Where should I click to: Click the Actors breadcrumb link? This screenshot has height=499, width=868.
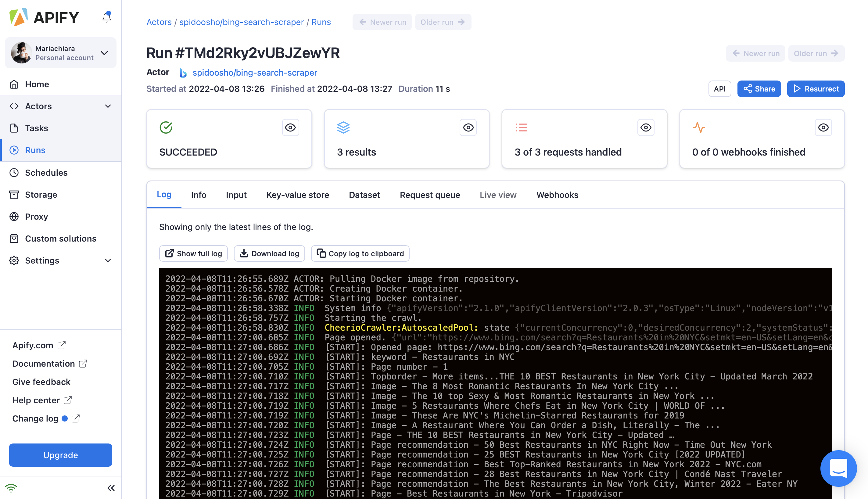(x=159, y=22)
